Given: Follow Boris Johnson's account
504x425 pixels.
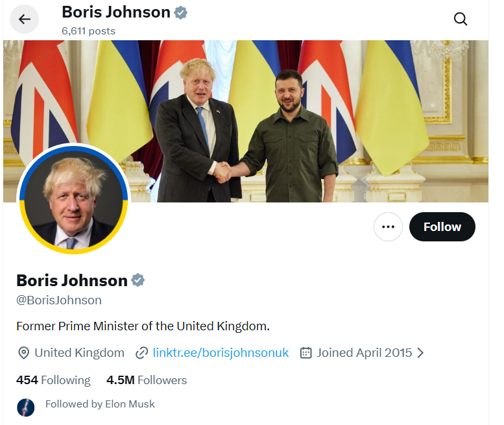Looking at the screenshot, I should [442, 227].
